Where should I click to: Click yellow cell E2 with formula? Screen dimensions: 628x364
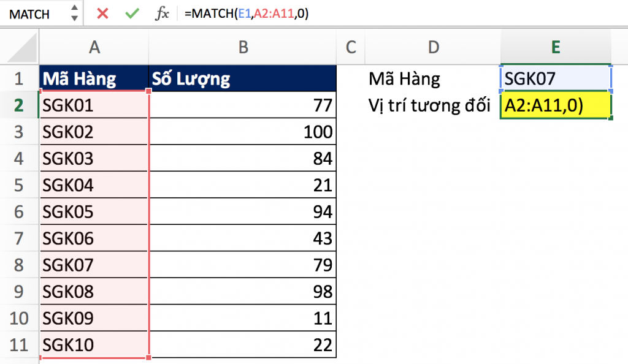556,105
